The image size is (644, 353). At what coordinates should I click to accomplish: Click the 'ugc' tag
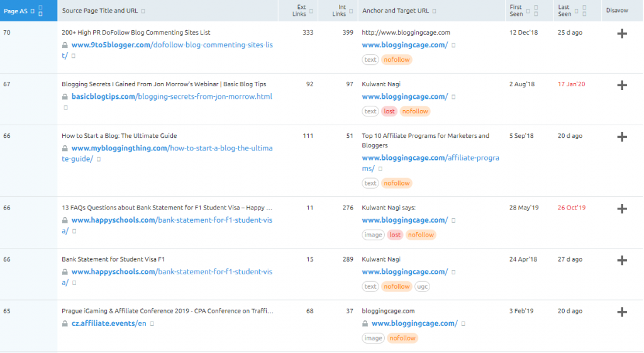[x=422, y=287]
